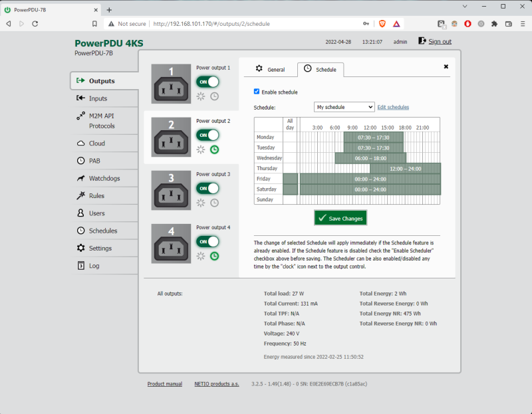532x414 pixels.
Task: Toggle Power output 3 off
Action: (208, 187)
